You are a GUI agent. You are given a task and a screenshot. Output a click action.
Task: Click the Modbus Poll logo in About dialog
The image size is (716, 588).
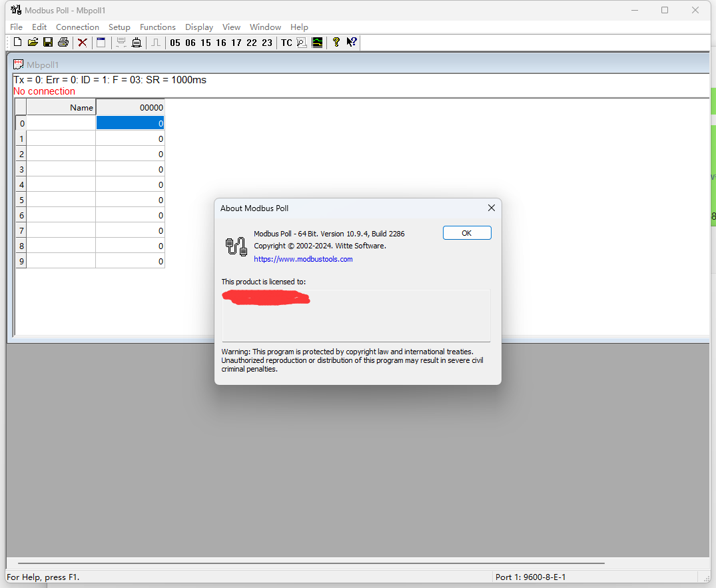click(236, 246)
